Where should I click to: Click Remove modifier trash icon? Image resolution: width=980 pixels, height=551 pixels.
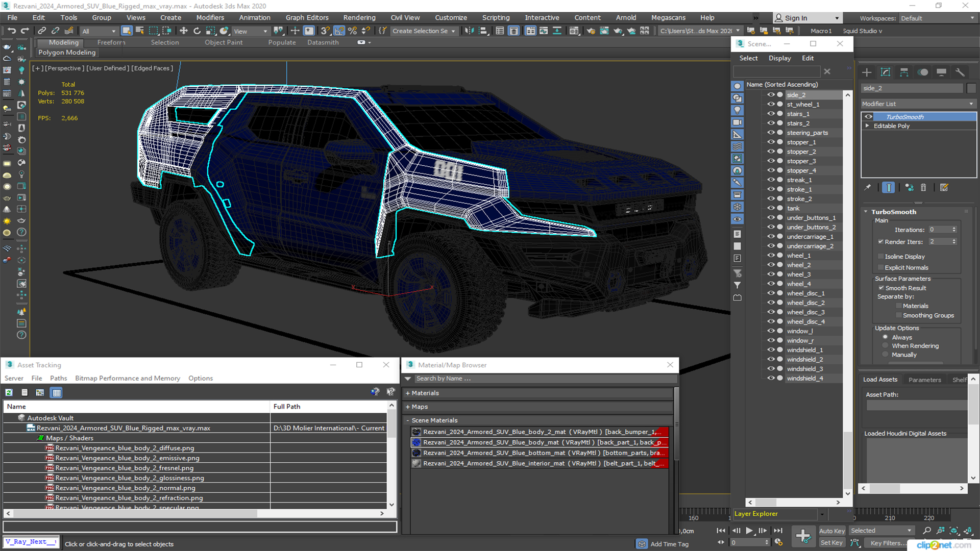(x=923, y=188)
